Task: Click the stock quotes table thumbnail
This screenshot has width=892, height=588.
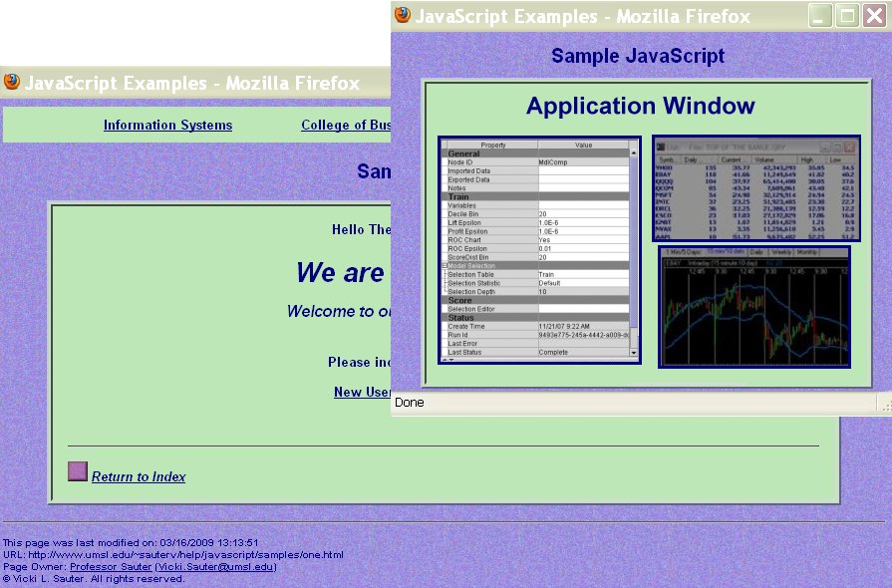Action: 756,188
